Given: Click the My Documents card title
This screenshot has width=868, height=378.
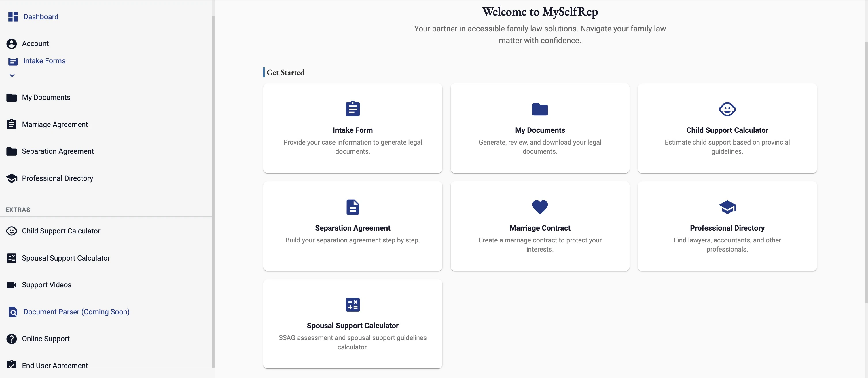Looking at the screenshot, I should [540, 130].
